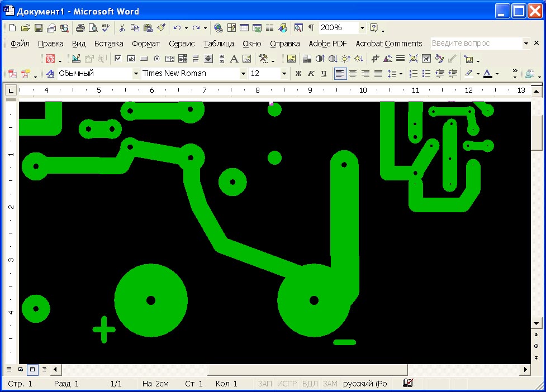Screen dimensions: 546x392
Task: Undo the last action
Action: click(x=177, y=28)
